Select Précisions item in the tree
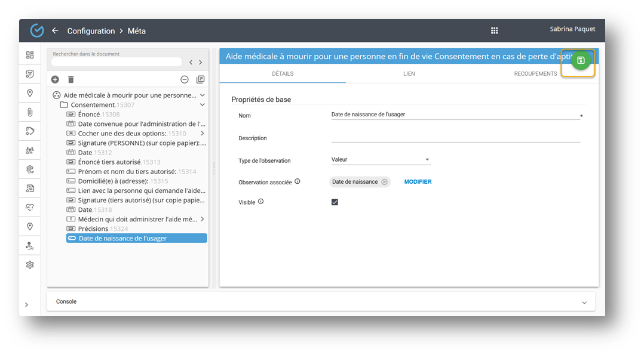The height and width of the screenshot is (355, 644). tap(93, 229)
